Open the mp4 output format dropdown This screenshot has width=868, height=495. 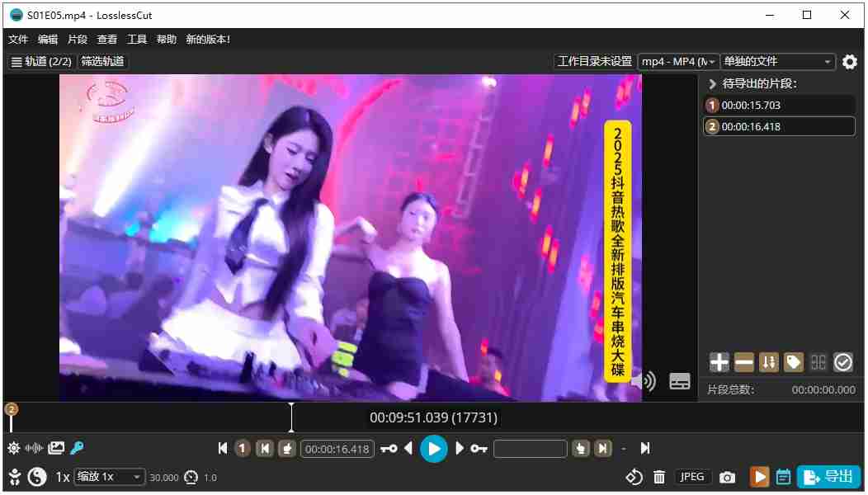pyautogui.click(x=678, y=62)
